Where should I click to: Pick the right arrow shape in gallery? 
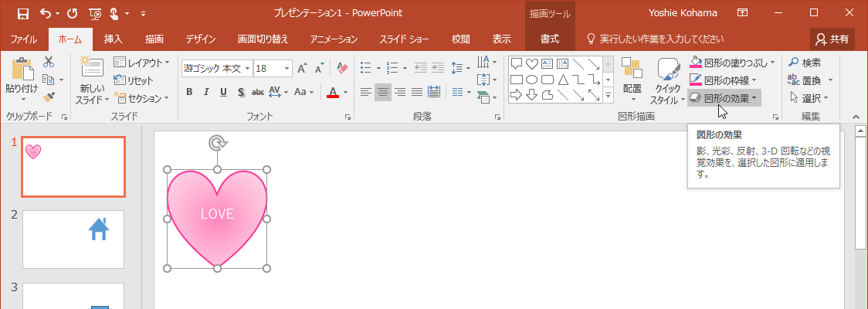coord(517,95)
